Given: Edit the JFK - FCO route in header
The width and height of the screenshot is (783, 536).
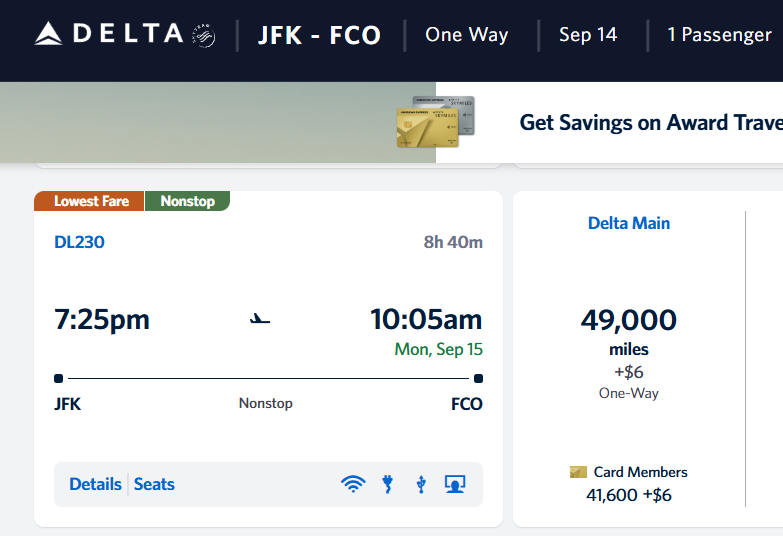Looking at the screenshot, I should point(320,35).
